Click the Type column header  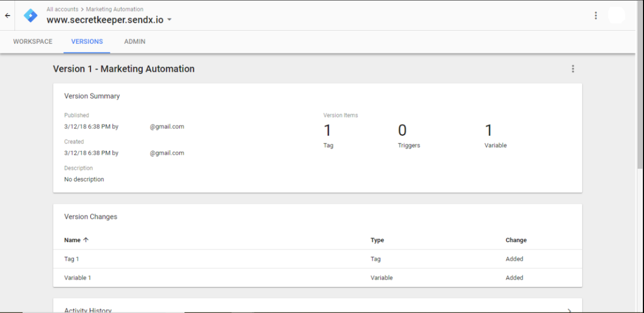[x=377, y=240]
